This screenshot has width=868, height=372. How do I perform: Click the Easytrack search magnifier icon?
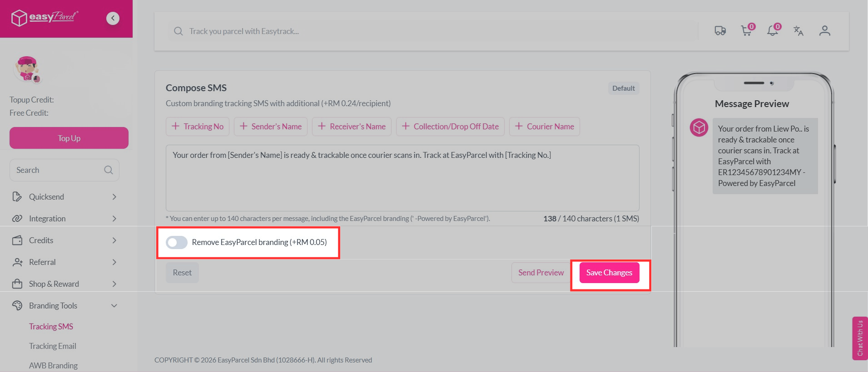[179, 31]
